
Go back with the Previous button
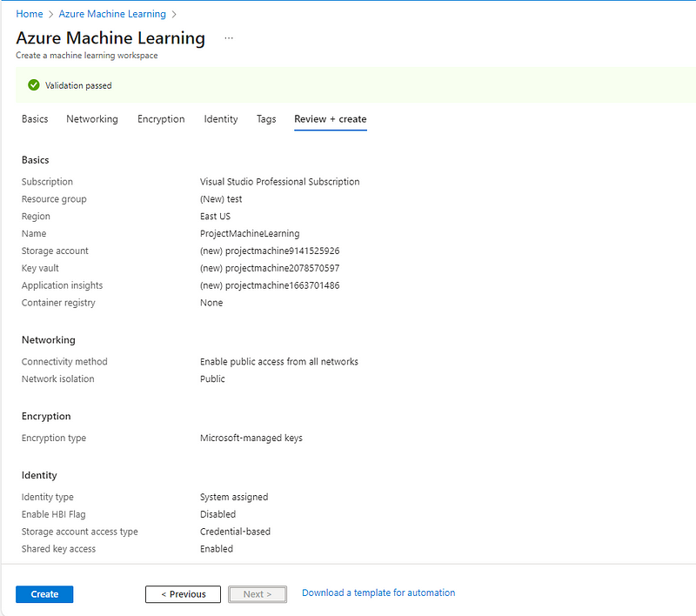183,594
